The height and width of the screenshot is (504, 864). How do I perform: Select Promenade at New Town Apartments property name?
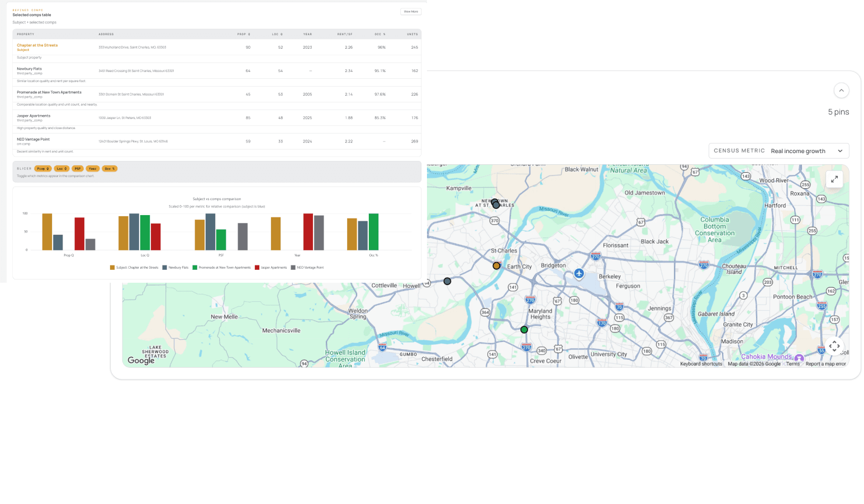(49, 92)
